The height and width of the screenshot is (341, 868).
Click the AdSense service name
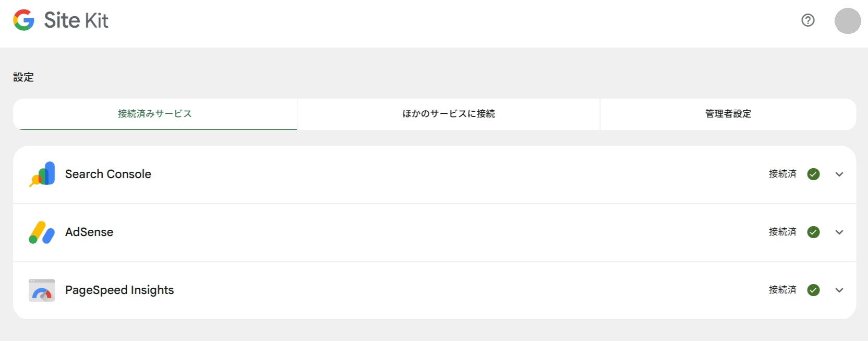(x=89, y=232)
